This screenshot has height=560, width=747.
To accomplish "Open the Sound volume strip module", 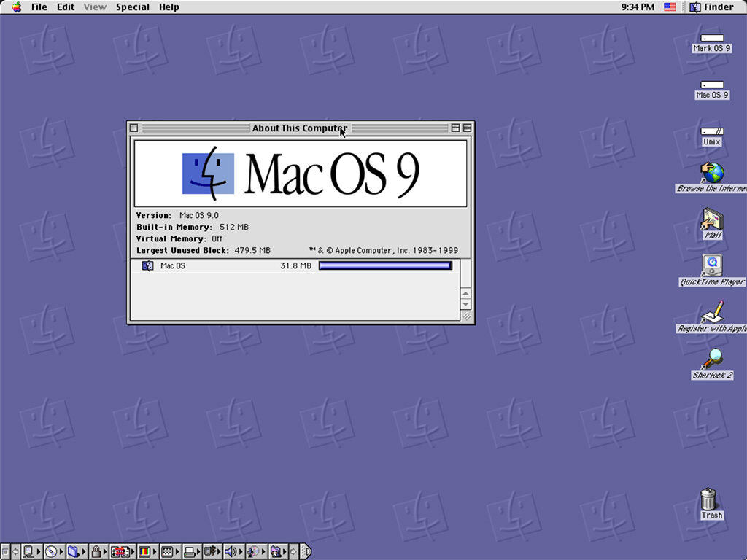I will tap(234, 552).
